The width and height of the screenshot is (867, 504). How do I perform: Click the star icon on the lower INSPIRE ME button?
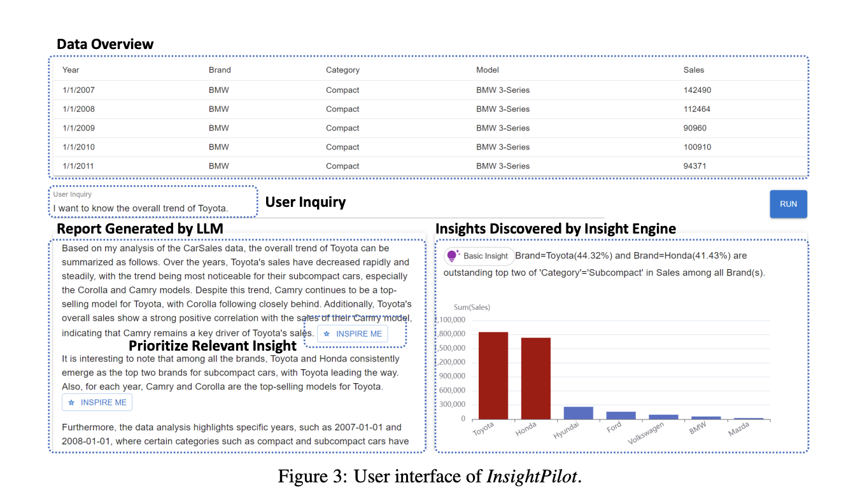click(71, 402)
